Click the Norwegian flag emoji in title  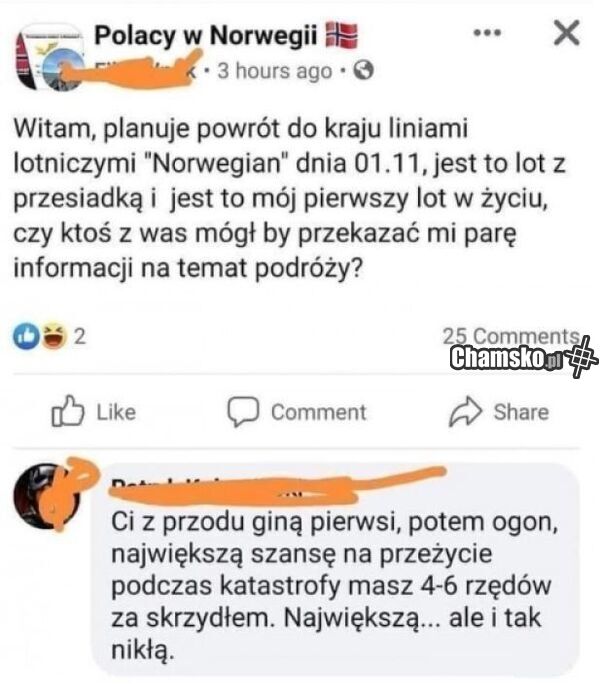(x=342, y=35)
